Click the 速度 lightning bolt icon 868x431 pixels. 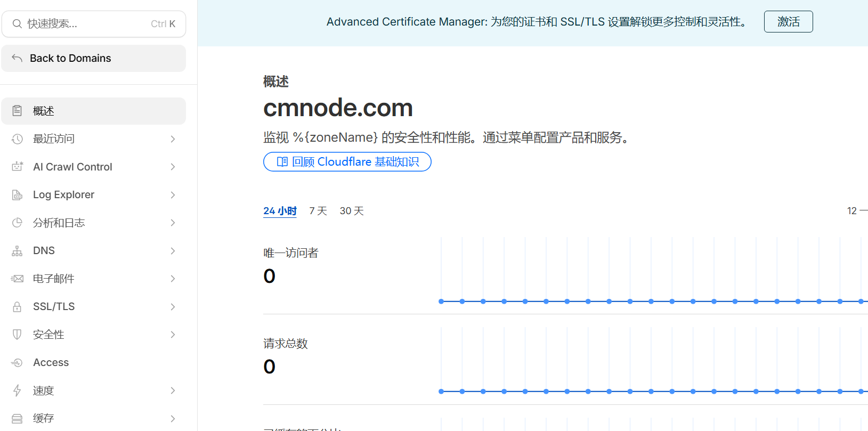(x=17, y=391)
